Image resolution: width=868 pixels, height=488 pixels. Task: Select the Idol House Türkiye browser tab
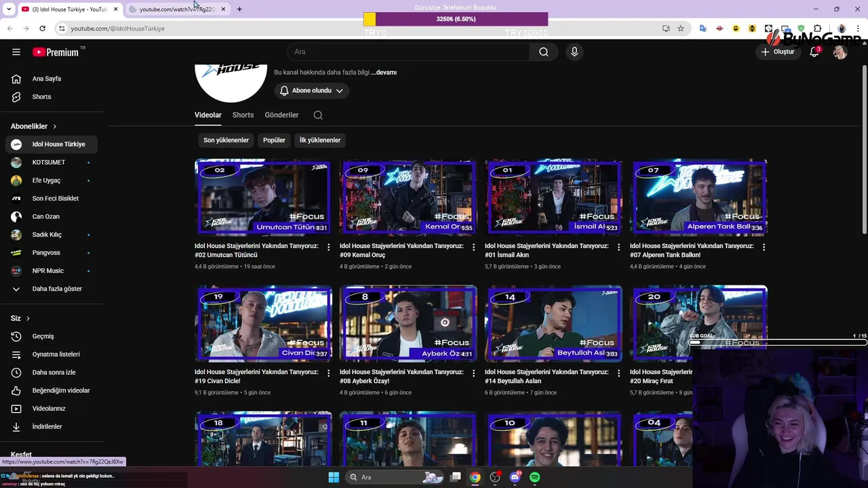(69, 9)
